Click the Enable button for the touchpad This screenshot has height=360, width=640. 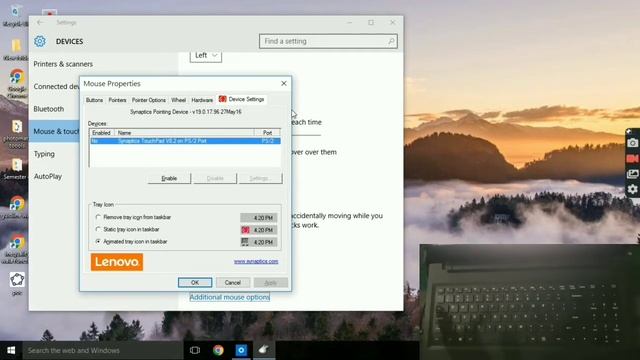pos(169,178)
